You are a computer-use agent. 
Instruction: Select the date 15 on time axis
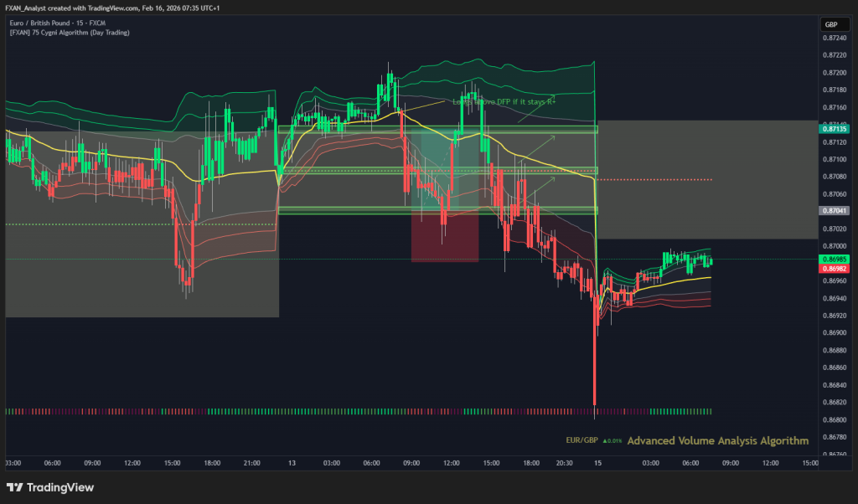(597, 462)
